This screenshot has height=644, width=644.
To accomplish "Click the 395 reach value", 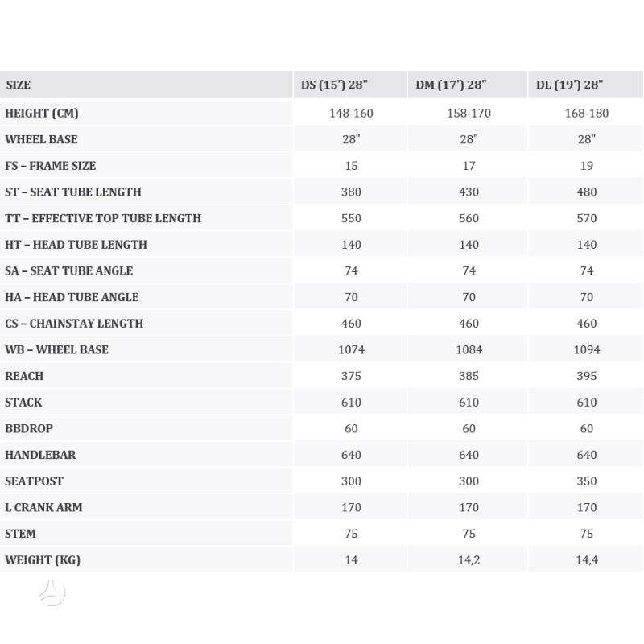I will pyautogui.click(x=587, y=376).
